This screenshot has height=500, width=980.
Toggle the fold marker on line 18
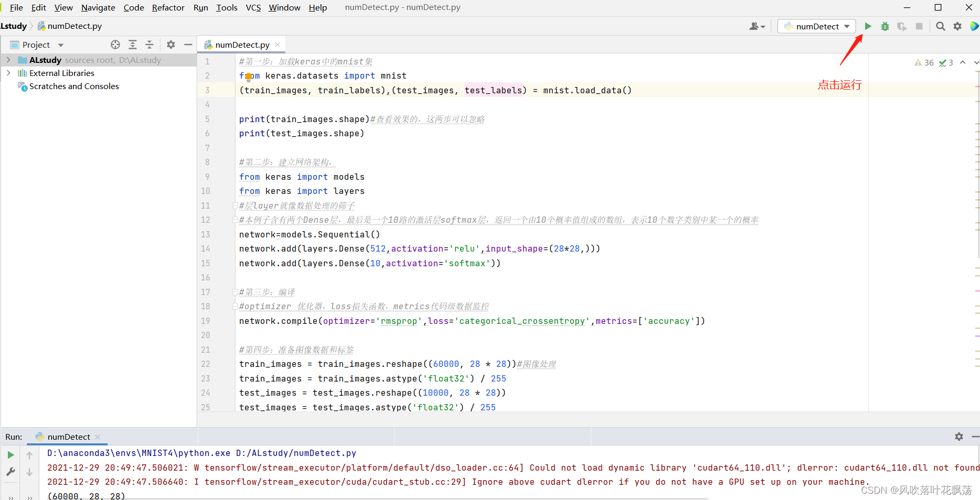click(235, 306)
